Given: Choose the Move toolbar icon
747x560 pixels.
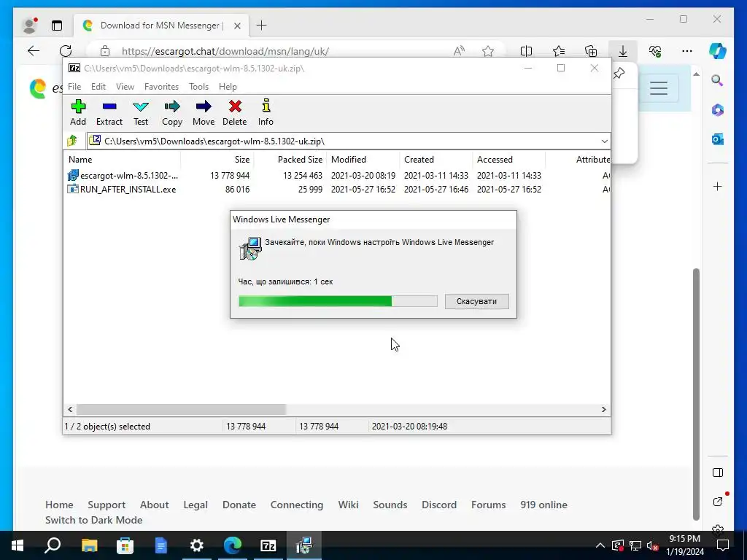Looking at the screenshot, I should (x=204, y=112).
